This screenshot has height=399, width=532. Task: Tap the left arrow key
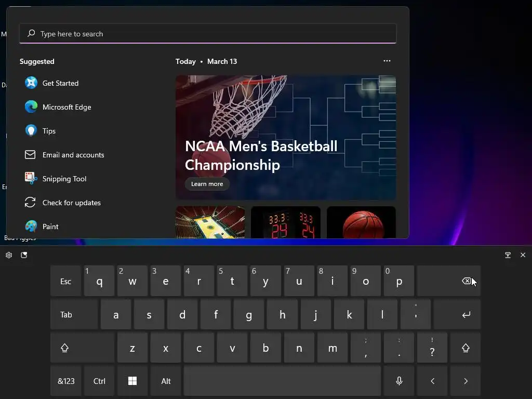coord(432,381)
